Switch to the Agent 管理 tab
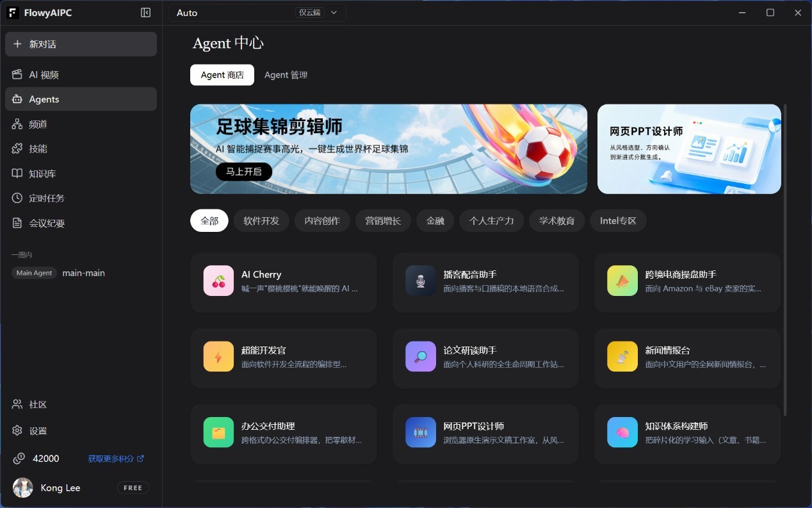 [x=286, y=75]
